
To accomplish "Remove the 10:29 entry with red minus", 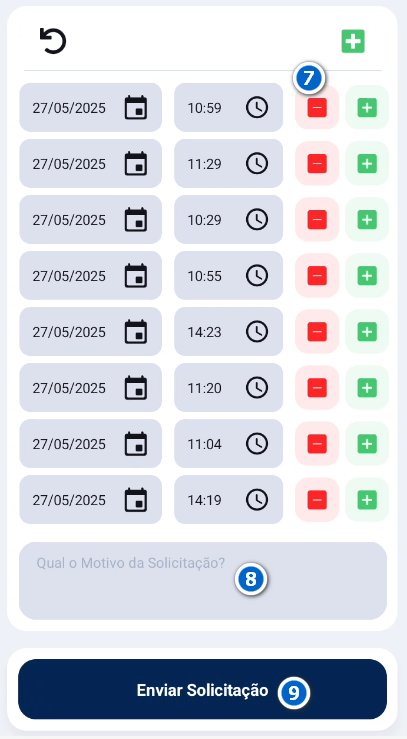I will [x=317, y=220].
